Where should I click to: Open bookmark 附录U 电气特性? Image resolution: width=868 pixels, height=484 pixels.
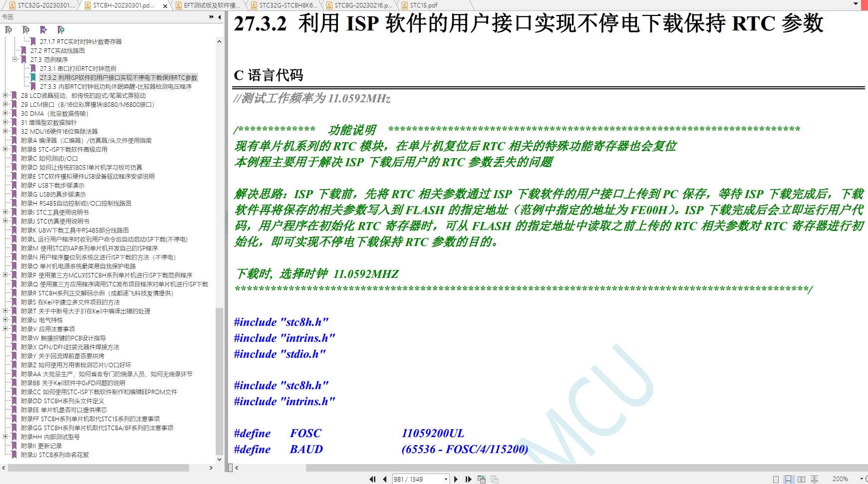pos(42,320)
